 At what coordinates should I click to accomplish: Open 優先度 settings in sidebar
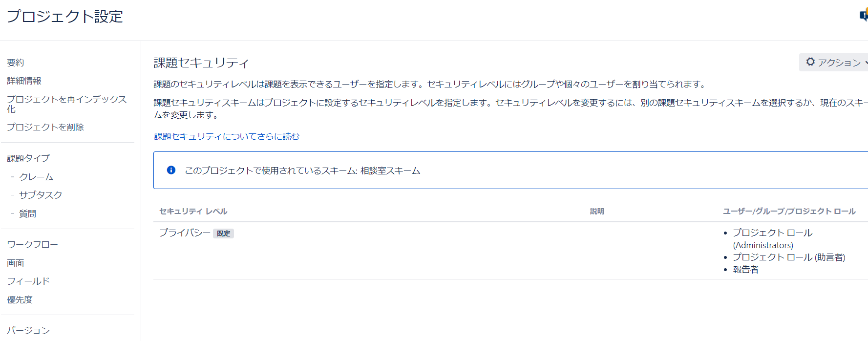(x=20, y=299)
